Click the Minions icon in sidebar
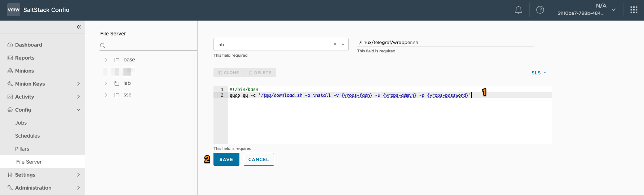This screenshot has width=644, height=195. click(x=10, y=71)
